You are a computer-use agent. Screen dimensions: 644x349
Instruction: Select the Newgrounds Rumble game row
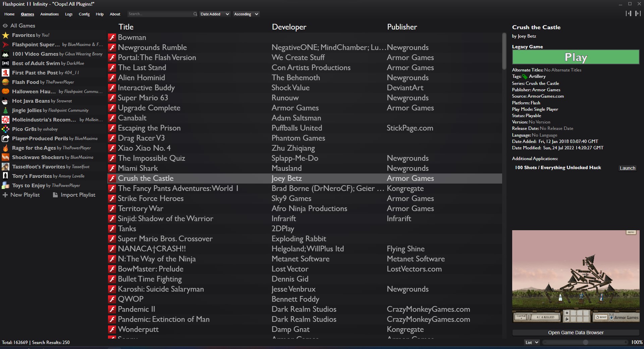pos(305,48)
